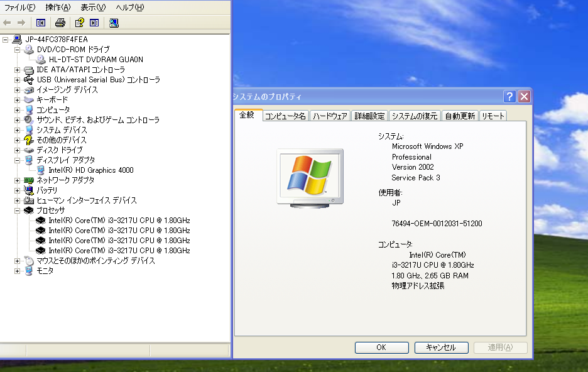Select the DVD/CD-ROM ドライブ category icon
588x372 pixels.
(29, 50)
